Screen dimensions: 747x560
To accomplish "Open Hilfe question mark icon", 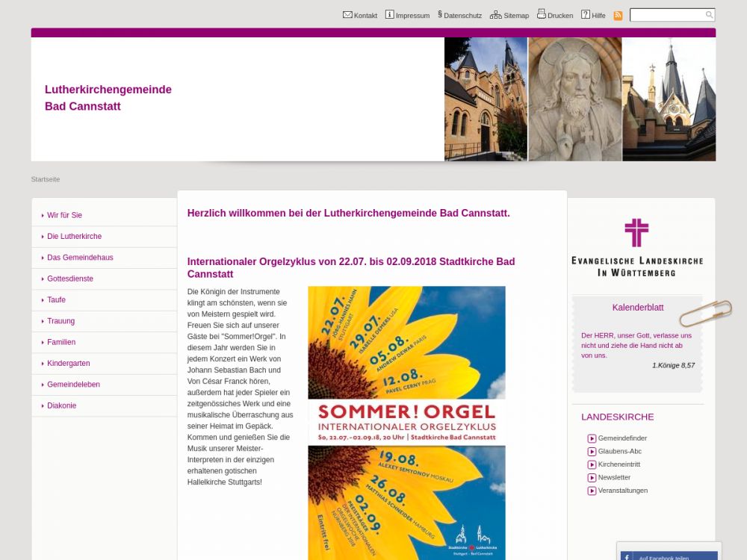I will [586, 15].
